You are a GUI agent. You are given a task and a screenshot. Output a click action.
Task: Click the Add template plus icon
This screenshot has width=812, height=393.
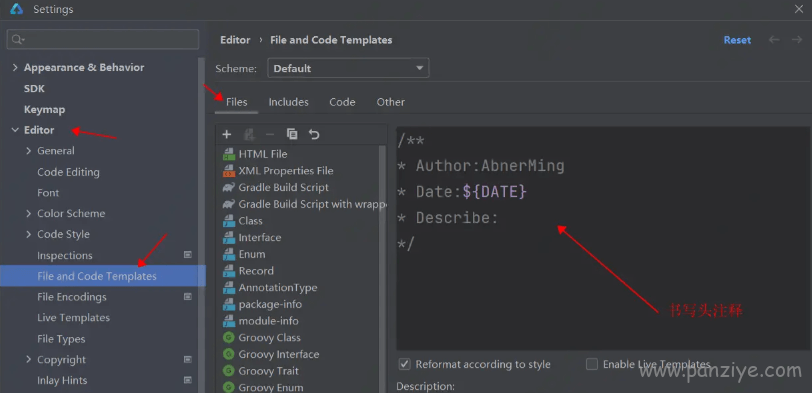coord(226,135)
